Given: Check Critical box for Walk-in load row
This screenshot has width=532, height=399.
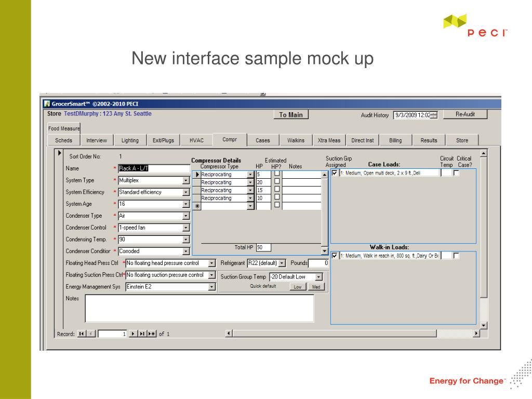Looking at the screenshot, I should coord(456,256).
